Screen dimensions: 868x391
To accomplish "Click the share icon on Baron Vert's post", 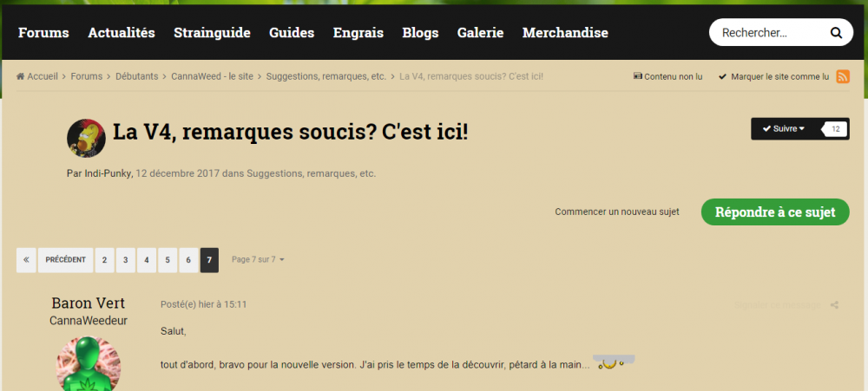I will click(x=834, y=304).
